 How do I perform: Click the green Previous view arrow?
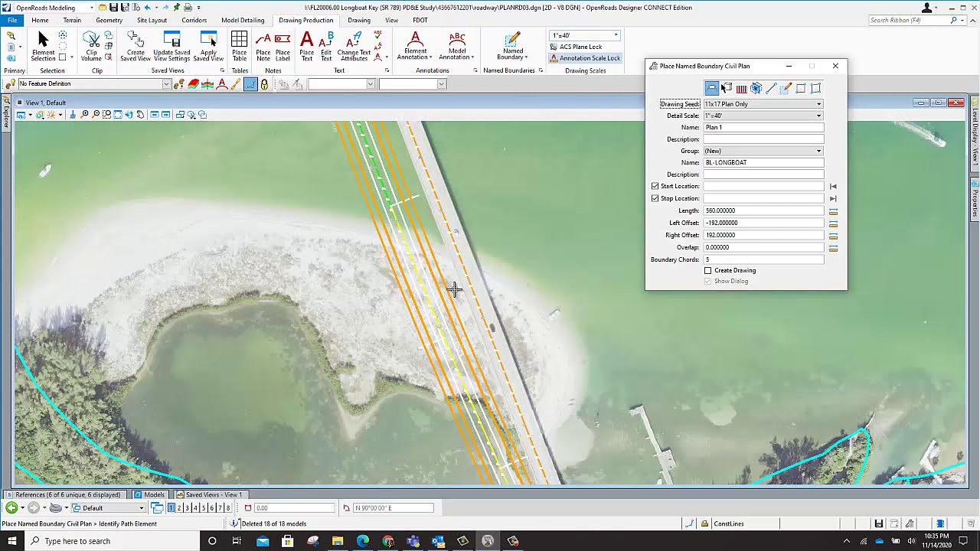[x=11, y=508]
